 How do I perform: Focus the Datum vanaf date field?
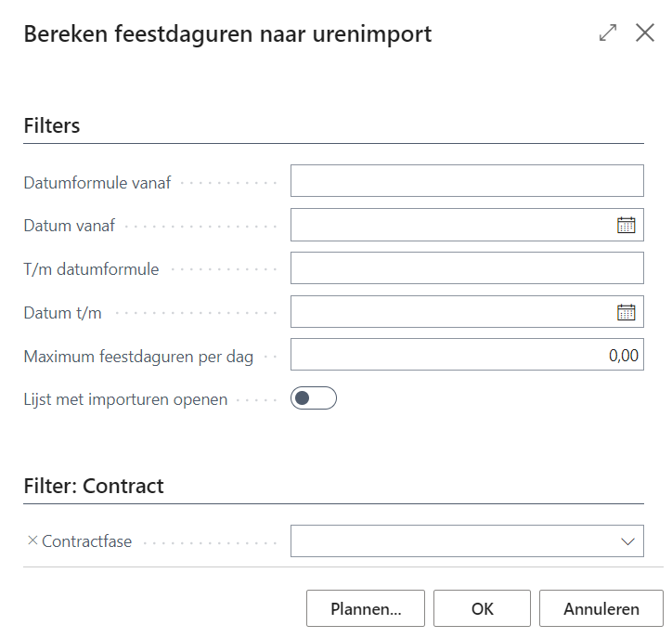451,225
